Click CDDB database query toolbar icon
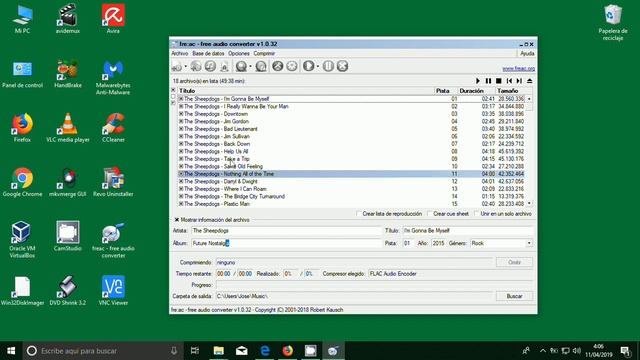Image resolution: width=640 pixels, height=360 pixels. click(x=241, y=66)
